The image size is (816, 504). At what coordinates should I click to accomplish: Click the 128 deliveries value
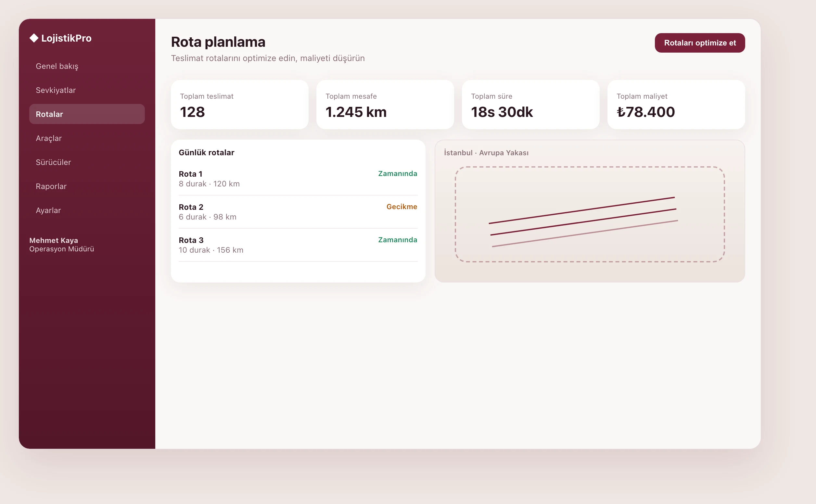[x=192, y=112]
